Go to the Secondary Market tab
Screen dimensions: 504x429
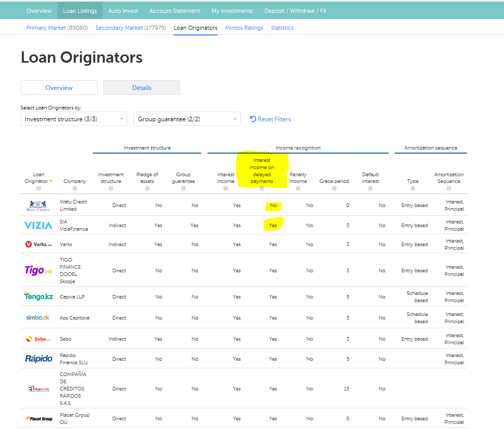coord(130,28)
